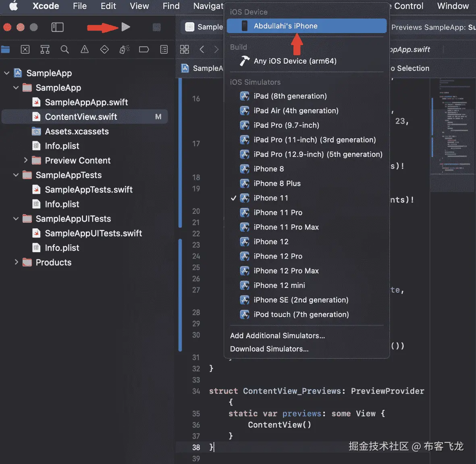Expand the Preview Content folder
476x464 pixels.
click(x=25, y=160)
